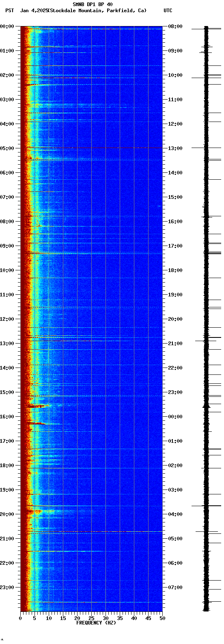Click the PST "01:00" time label
This screenshot has height=644, width=224.
point(7,51)
